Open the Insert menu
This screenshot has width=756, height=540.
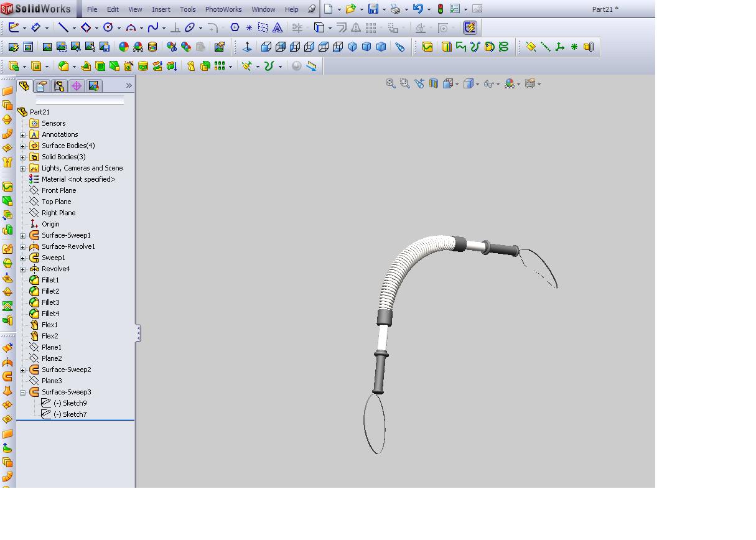(x=161, y=9)
